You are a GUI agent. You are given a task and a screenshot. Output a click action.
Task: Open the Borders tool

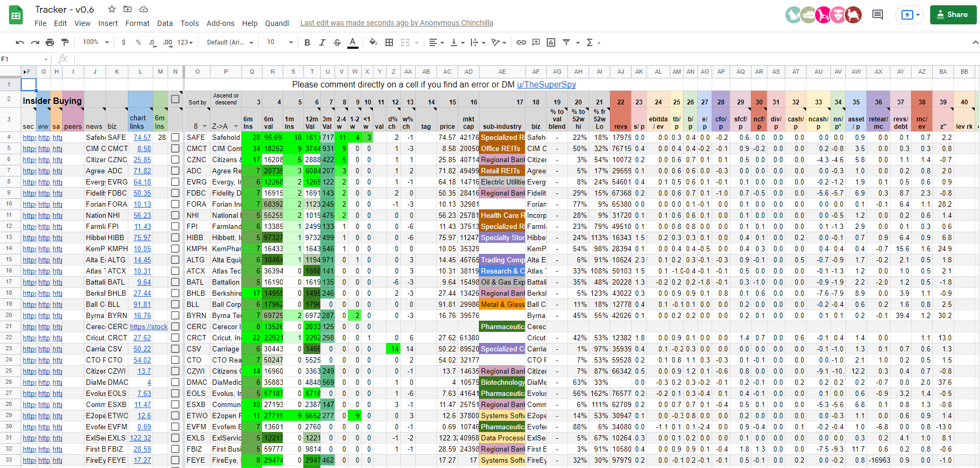point(389,42)
